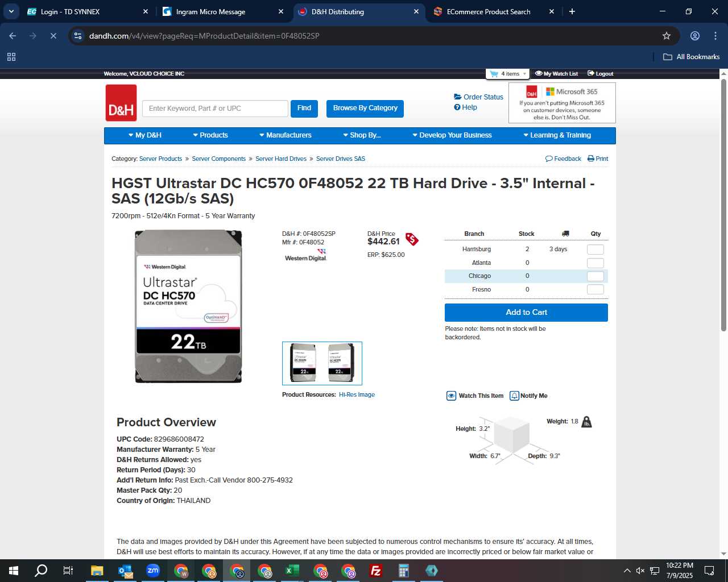Expand the Manufacturers menu
728x582 pixels.
tap(285, 135)
